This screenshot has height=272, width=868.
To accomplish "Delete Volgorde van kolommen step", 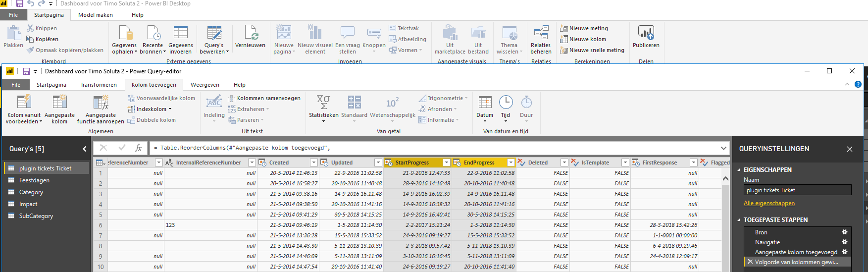I will 750,262.
